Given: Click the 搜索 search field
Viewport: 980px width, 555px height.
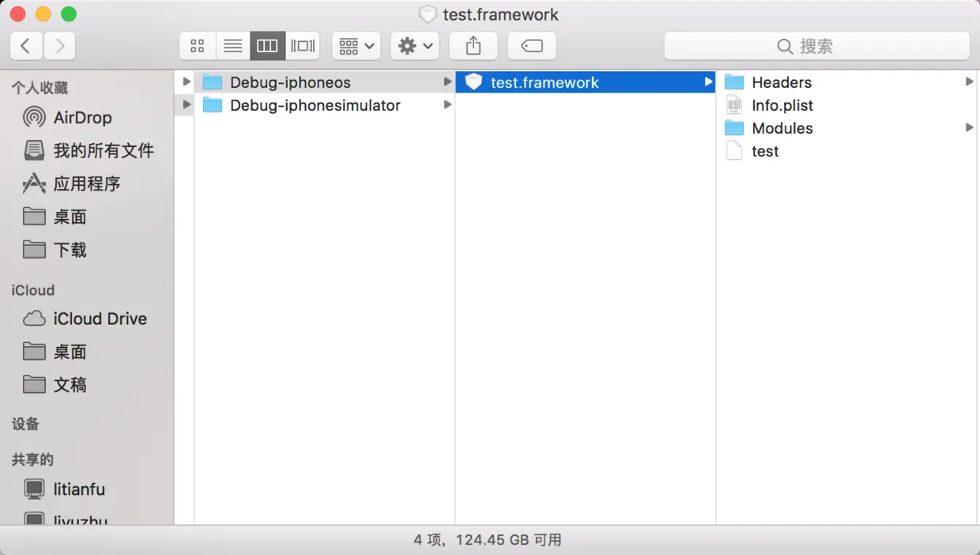Looking at the screenshot, I should 816,46.
